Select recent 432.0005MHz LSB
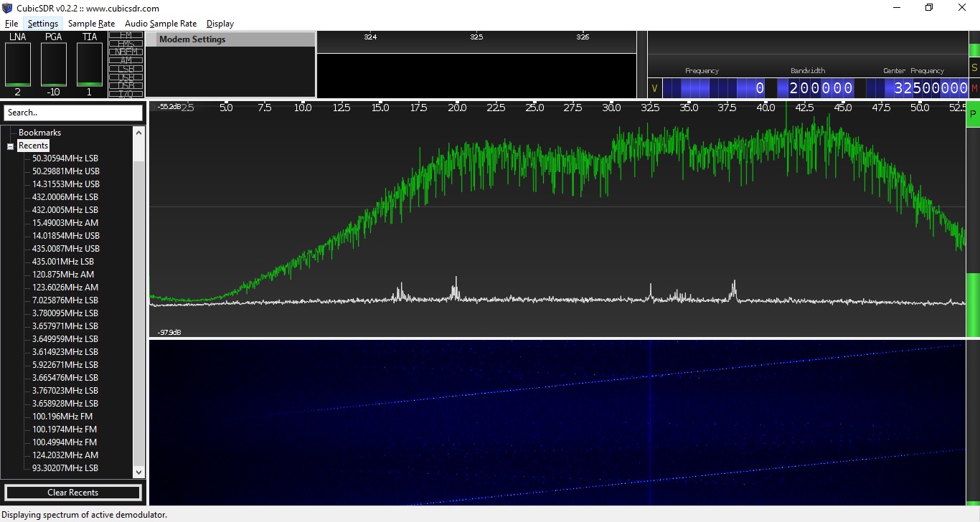 click(x=65, y=210)
